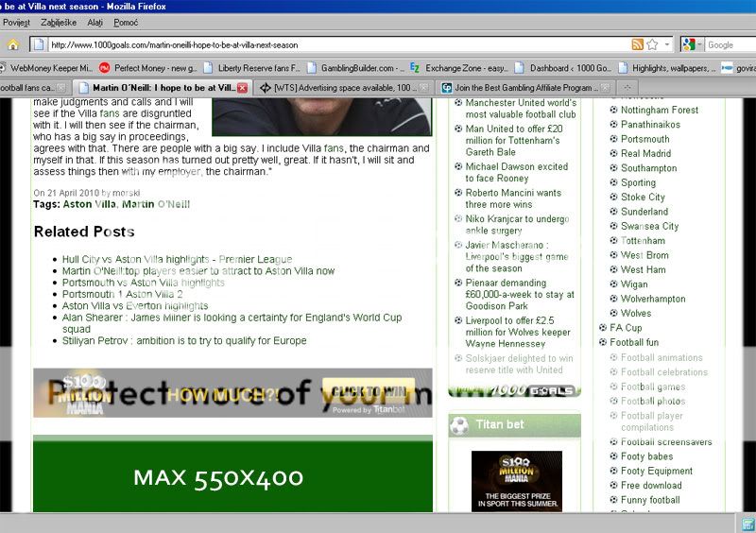Select Funny football category
Screen dimensions: 756x533
pyautogui.click(x=650, y=500)
